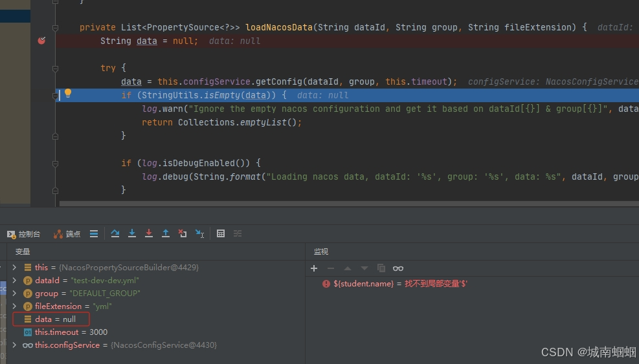Screen dimensions: 639x364
Task: Click the this.configService watch glasses icon
Action: tap(28, 345)
